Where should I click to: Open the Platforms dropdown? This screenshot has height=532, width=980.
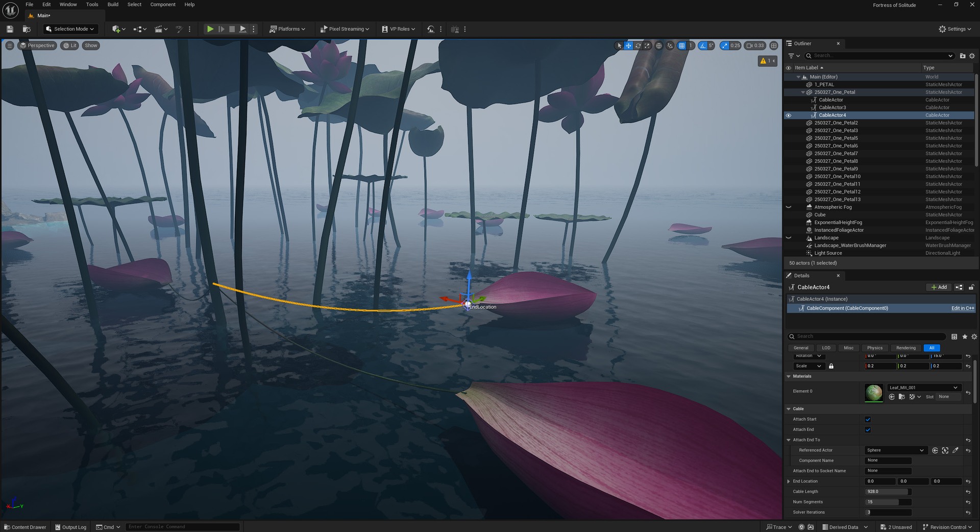(x=287, y=29)
